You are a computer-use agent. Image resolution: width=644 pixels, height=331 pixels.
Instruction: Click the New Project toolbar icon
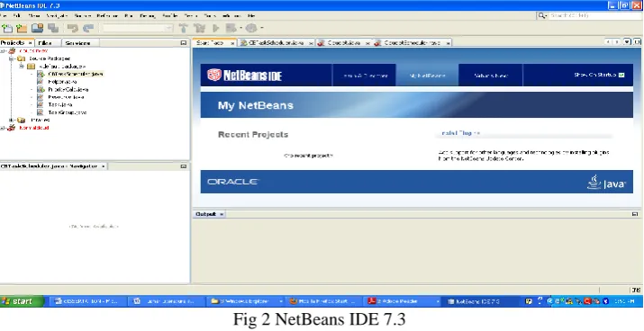(x=22, y=28)
